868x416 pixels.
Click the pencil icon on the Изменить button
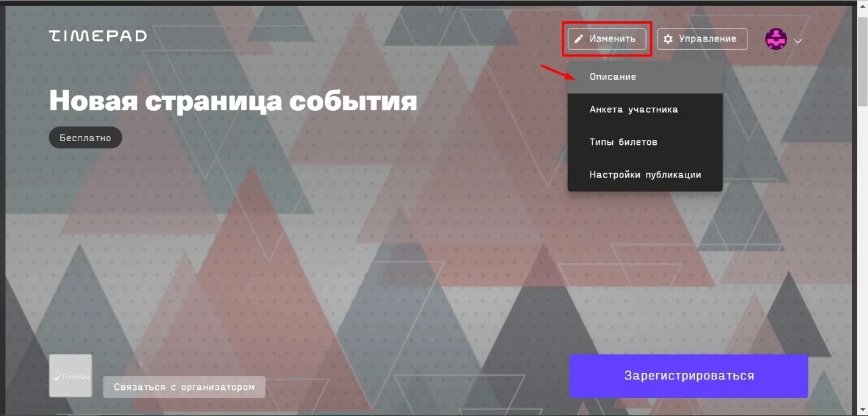tap(579, 39)
